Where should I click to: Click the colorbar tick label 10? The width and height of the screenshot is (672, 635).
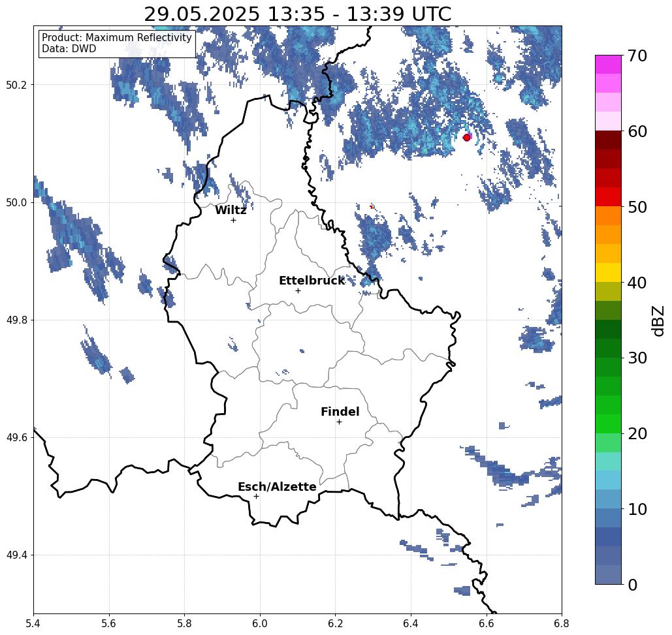pyautogui.click(x=637, y=509)
